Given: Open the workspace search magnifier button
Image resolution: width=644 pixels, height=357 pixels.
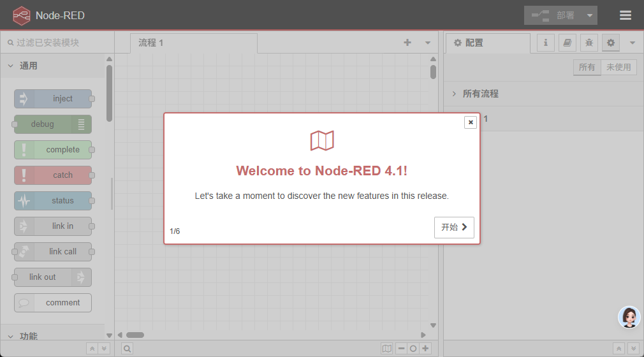Looking at the screenshot, I should pyautogui.click(x=128, y=349).
